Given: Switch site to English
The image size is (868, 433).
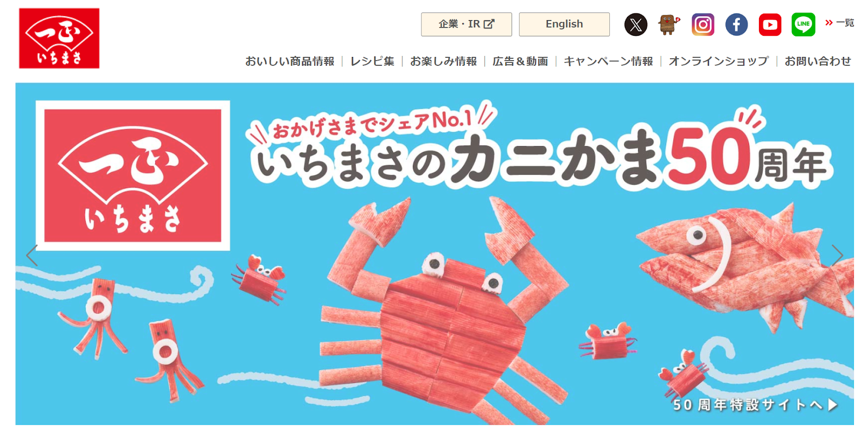Looking at the screenshot, I should click(564, 24).
